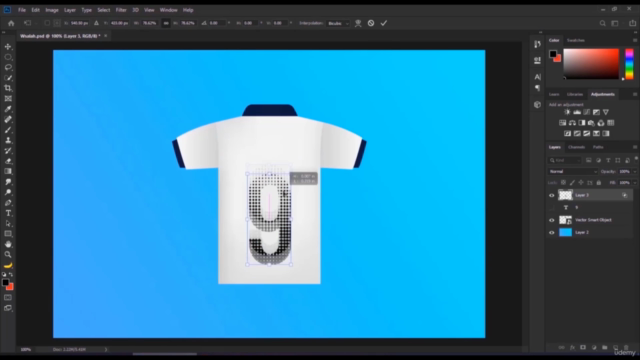Switch to the Channels tab
Viewport: 640px width, 360px height.
click(x=576, y=147)
